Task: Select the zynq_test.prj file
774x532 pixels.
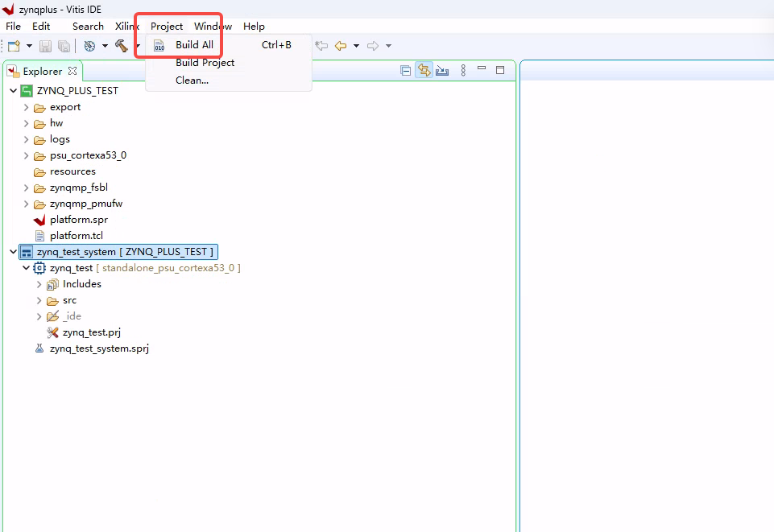Action: coord(91,332)
